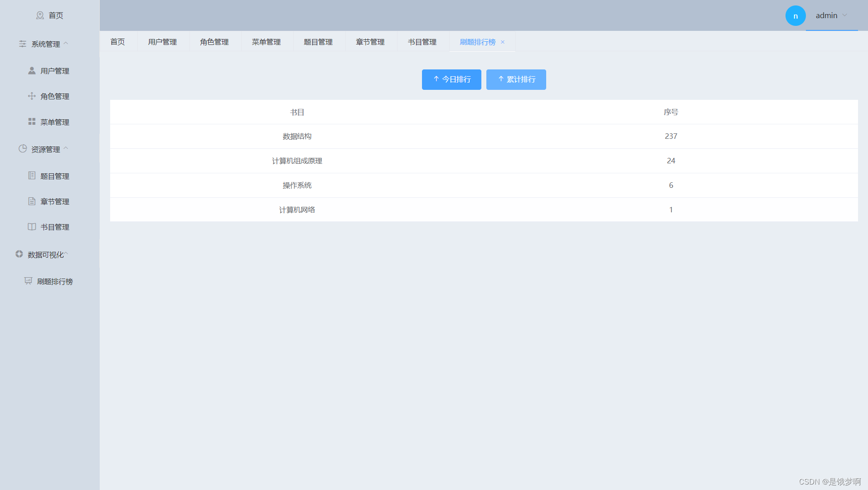Select the 操作系统 table cell

(297, 185)
